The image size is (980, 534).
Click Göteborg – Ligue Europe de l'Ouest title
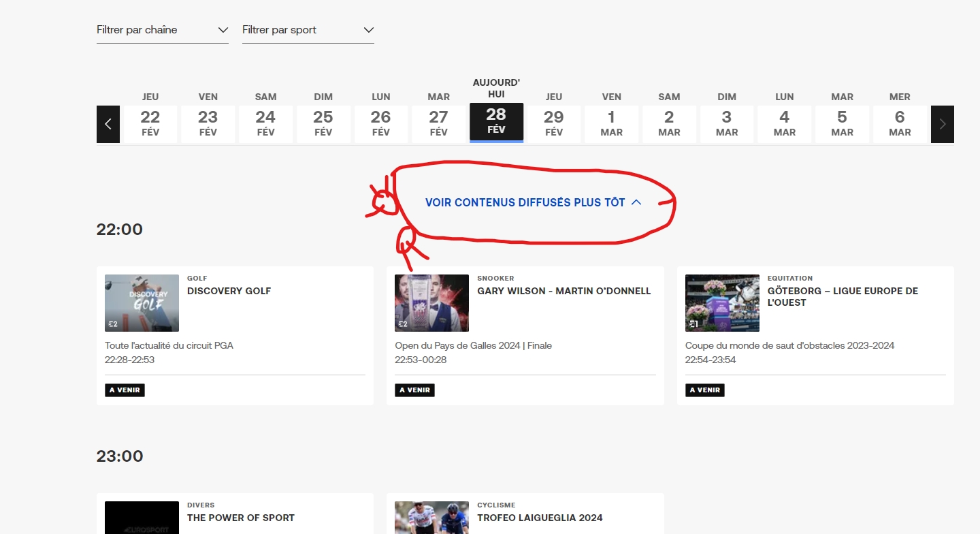[843, 296]
